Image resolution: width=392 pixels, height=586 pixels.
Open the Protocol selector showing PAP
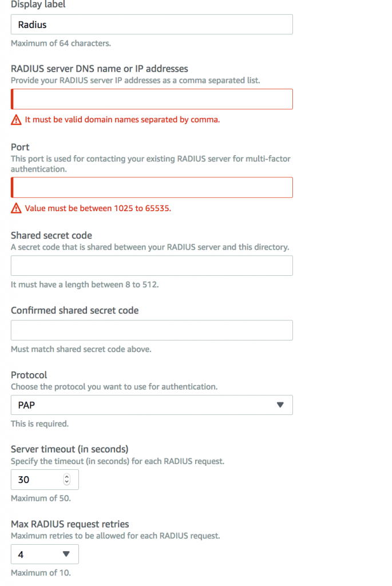click(x=152, y=405)
